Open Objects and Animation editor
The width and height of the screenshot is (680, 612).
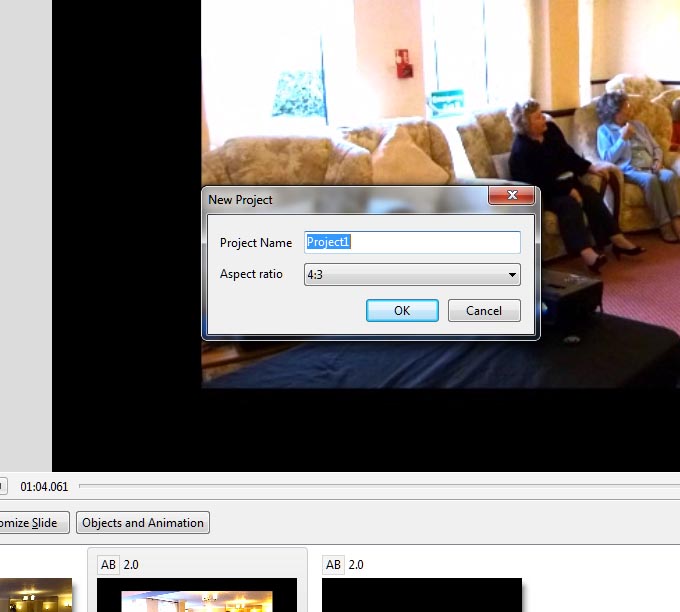pyautogui.click(x=143, y=522)
